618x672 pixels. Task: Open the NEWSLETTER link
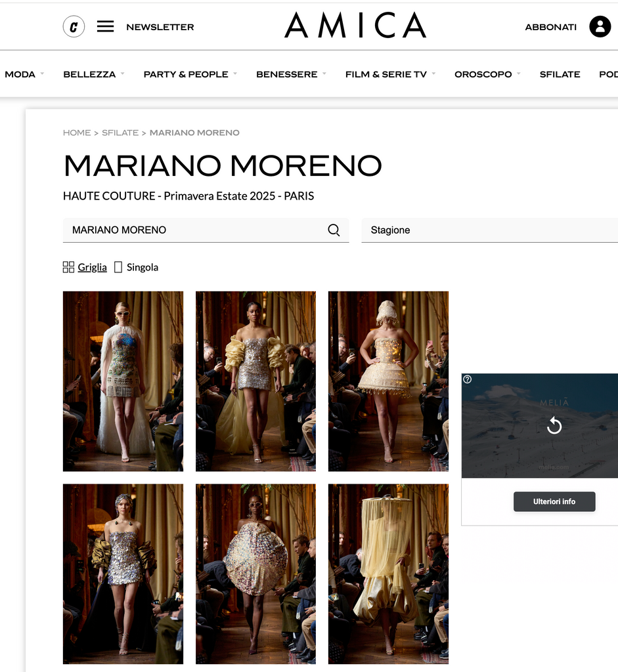click(160, 27)
